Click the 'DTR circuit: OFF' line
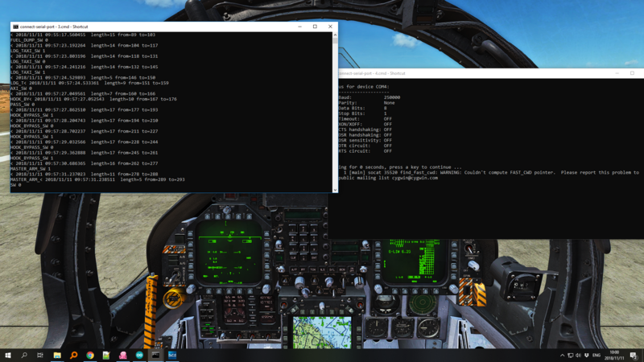The height and width of the screenshot is (362, 644). pyautogui.click(x=365, y=146)
